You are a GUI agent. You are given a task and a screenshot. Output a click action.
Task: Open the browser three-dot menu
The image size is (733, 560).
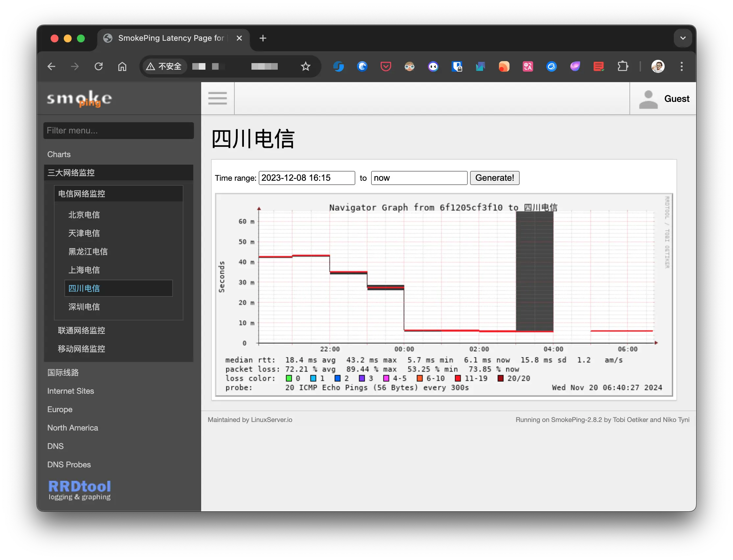(x=681, y=67)
